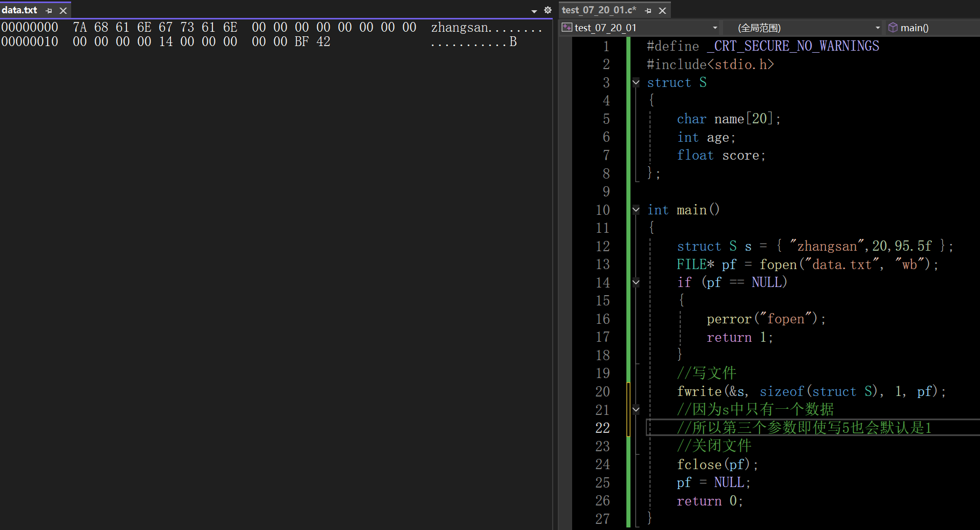The image size is (980, 530).
Task: Click line number 22 in the gutter
Action: [x=602, y=428]
